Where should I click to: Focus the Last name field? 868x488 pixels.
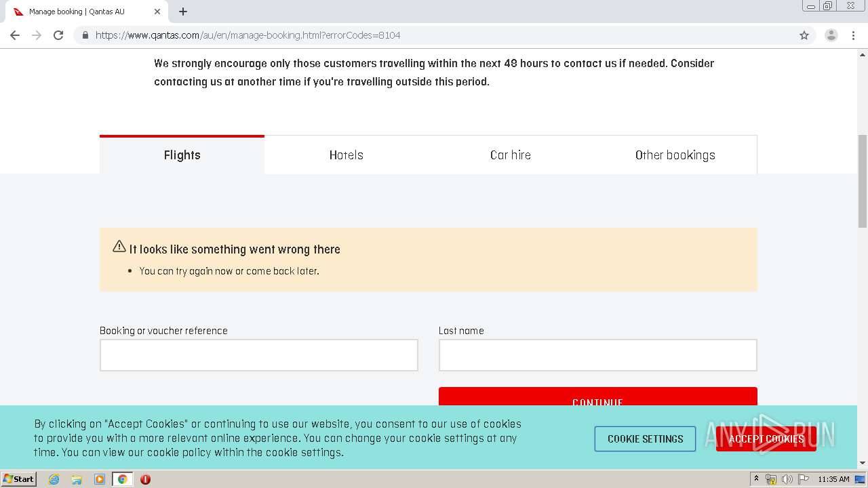[x=598, y=355]
